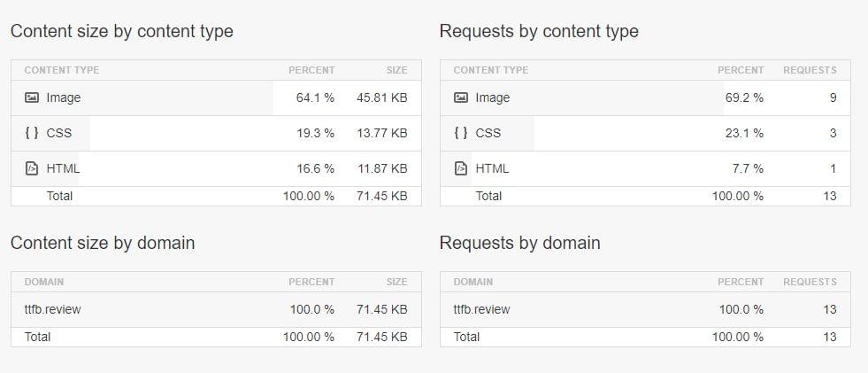This screenshot has width=868, height=373.
Task: Click the Content size by content type heading
Action: pyautogui.click(x=122, y=31)
